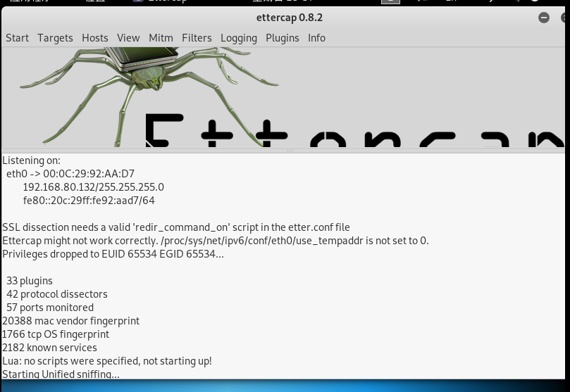The width and height of the screenshot is (570, 392).
Task: Select the '2182 known services' line
Action: [x=50, y=348]
